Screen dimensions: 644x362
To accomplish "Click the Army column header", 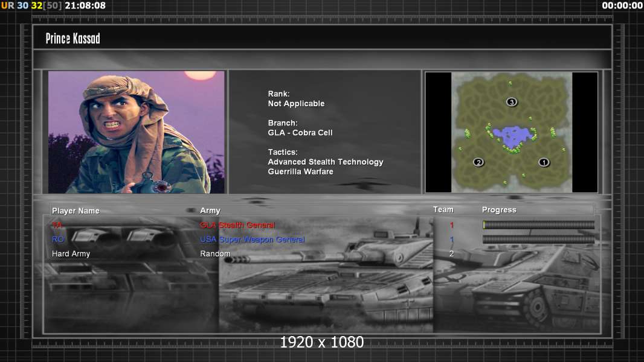I will pos(210,211).
